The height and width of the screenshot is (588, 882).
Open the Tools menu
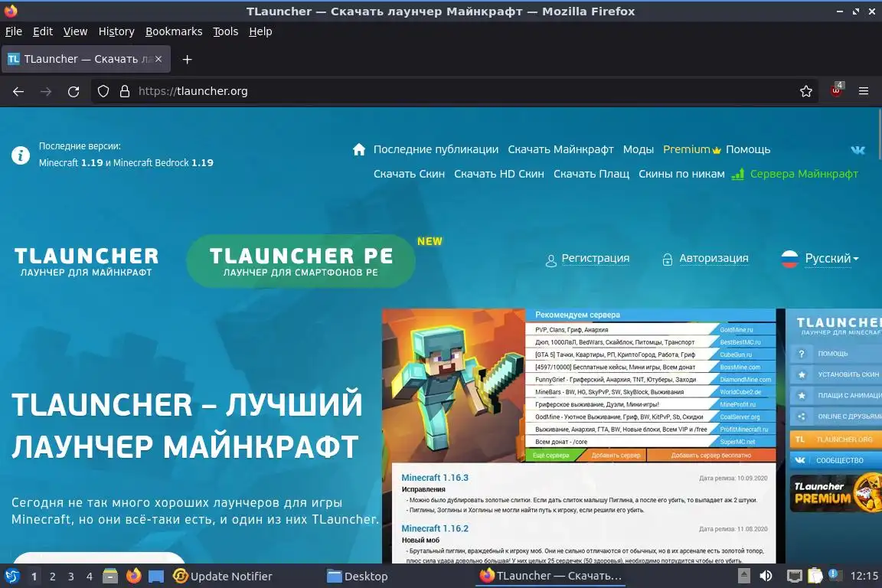tap(226, 31)
